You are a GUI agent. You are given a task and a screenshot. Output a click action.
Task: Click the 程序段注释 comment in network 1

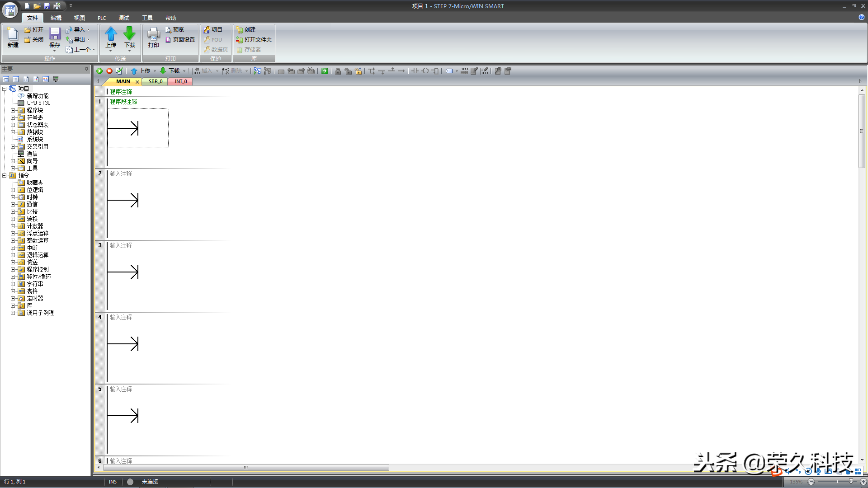124,102
